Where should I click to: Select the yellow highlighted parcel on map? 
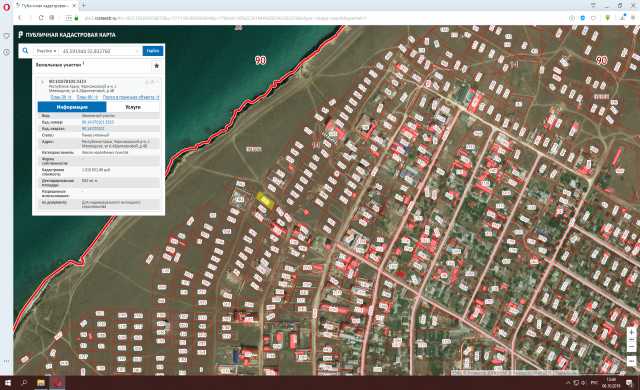(265, 200)
